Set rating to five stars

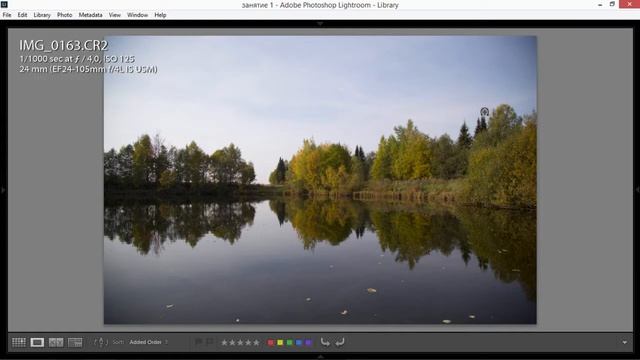256,342
